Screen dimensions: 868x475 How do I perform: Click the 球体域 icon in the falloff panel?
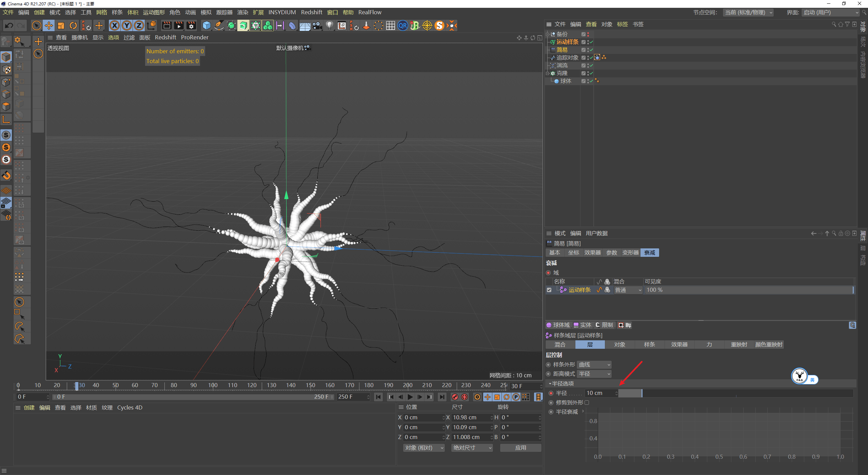point(550,325)
